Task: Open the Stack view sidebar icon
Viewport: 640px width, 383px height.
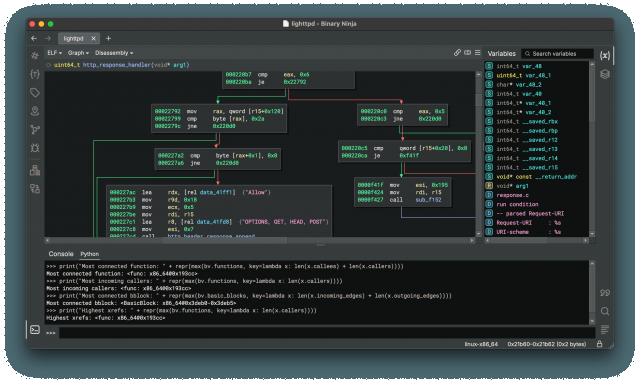Action: pyautogui.click(x=35, y=189)
